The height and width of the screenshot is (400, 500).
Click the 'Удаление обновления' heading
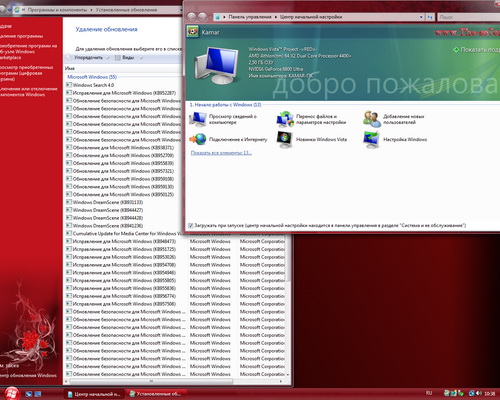(106, 29)
